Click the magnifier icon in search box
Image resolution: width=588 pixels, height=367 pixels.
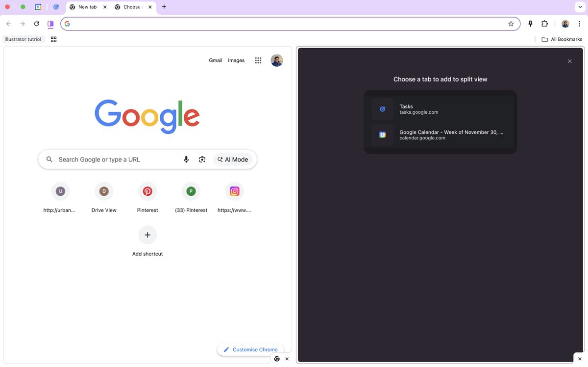coord(49,159)
